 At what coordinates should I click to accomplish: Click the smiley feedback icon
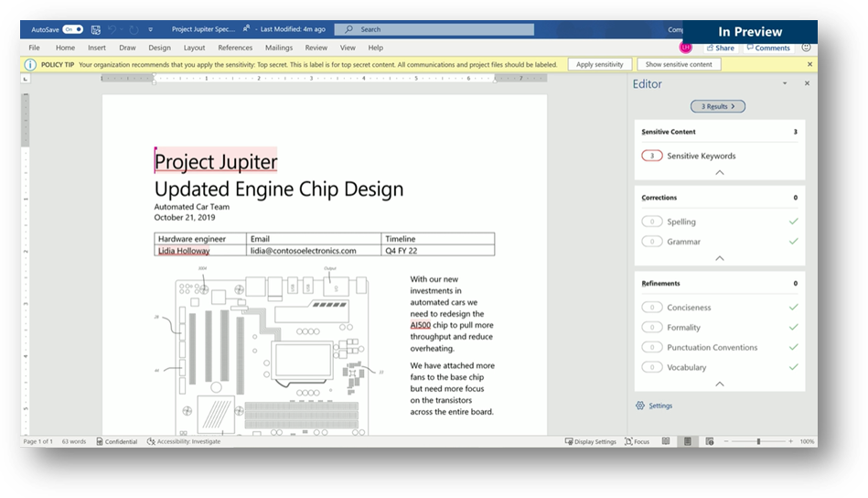point(806,48)
